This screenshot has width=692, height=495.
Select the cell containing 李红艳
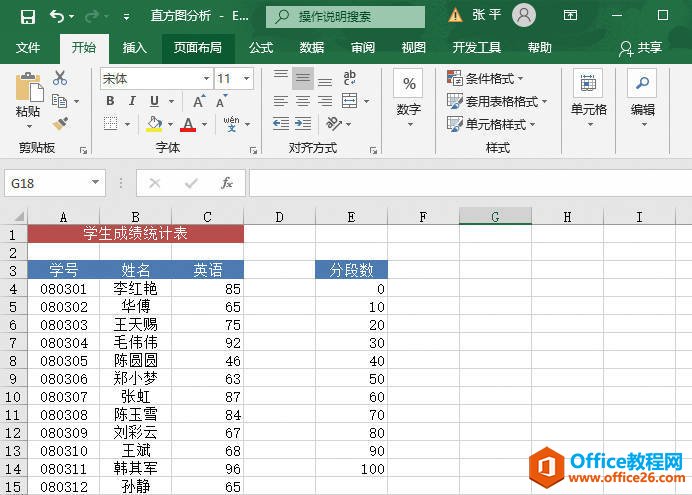(x=135, y=289)
